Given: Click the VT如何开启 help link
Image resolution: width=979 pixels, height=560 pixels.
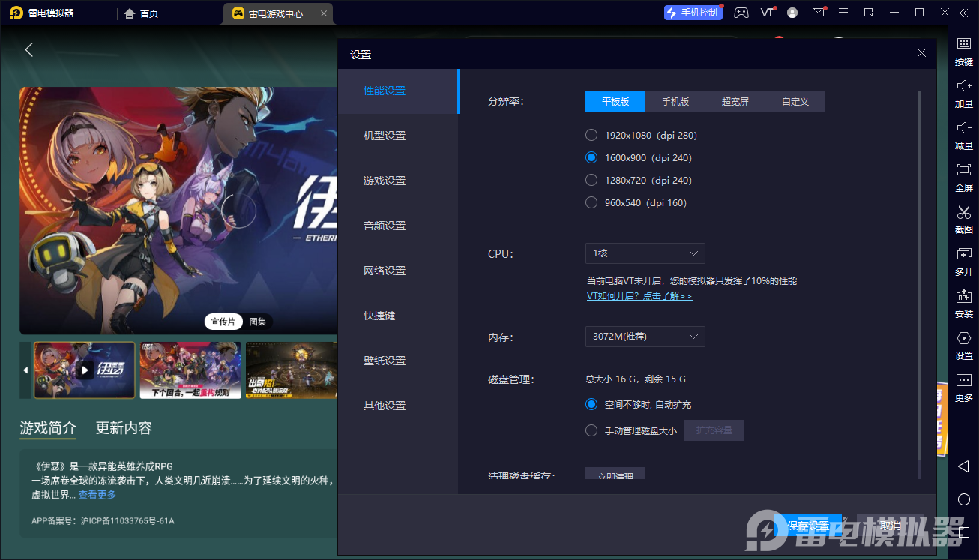Looking at the screenshot, I should click(639, 296).
